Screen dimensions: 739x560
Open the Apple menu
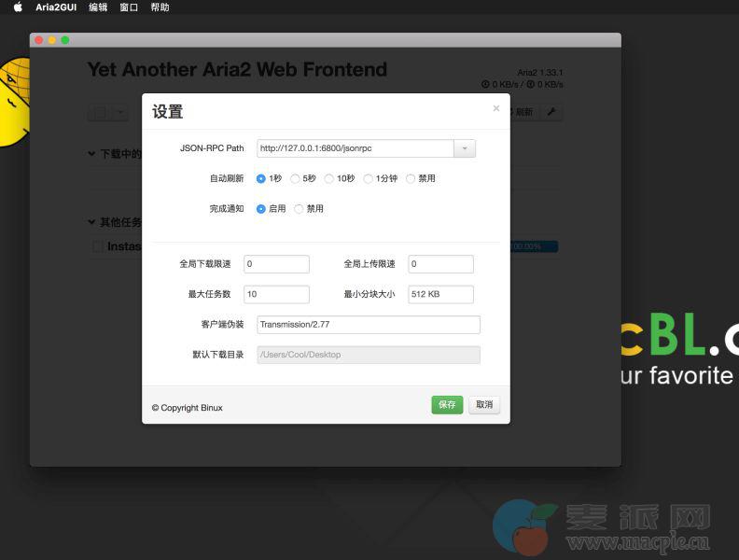click(17, 7)
